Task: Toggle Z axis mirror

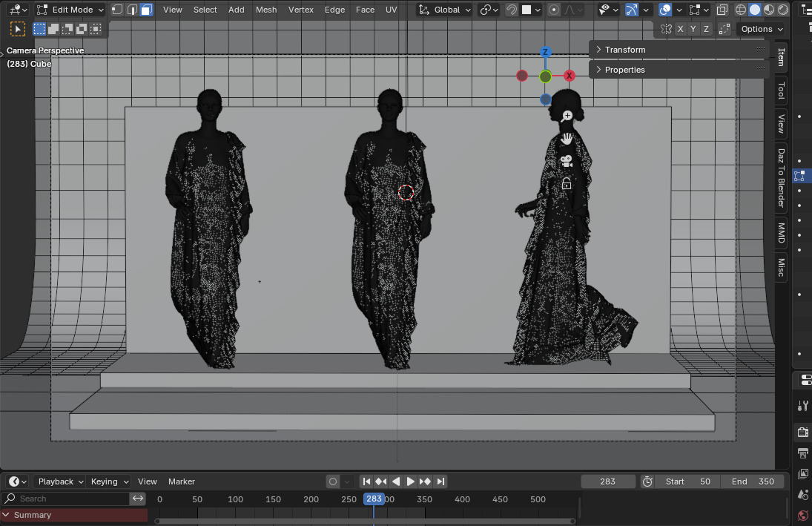Action: coord(706,29)
